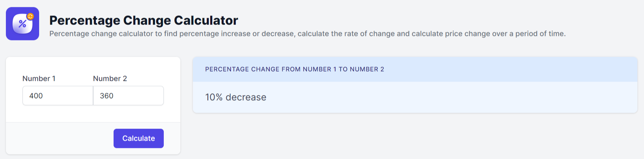Click the blue header strip beside the result title
The image size is (644, 159).
(509, 69)
